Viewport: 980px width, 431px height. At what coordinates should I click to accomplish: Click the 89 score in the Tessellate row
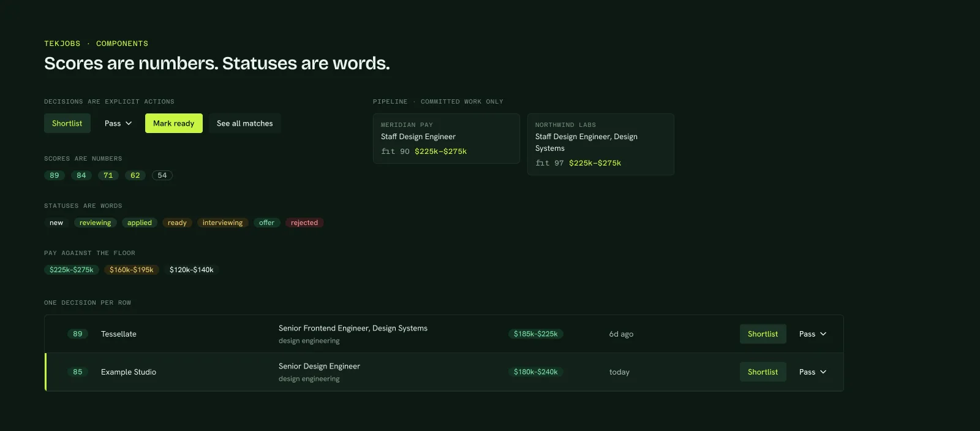pos(78,334)
